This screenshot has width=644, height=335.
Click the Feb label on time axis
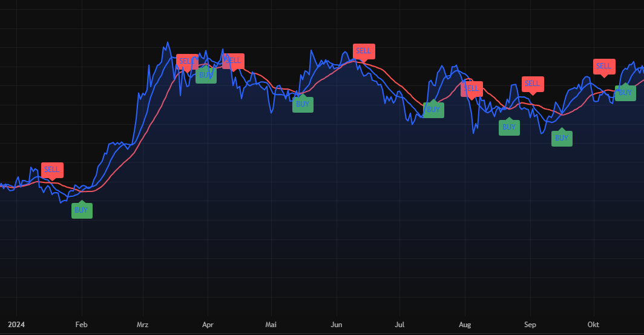click(x=82, y=325)
